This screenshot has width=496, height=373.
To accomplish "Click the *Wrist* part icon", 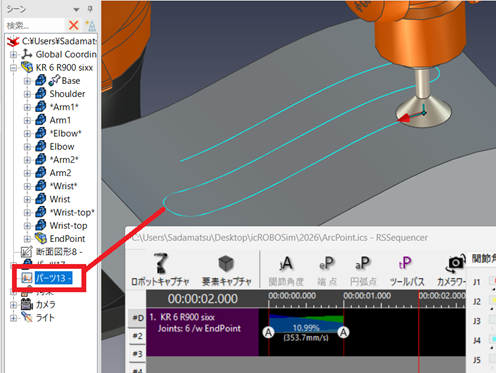I will pyautogui.click(x=41, y=186).
